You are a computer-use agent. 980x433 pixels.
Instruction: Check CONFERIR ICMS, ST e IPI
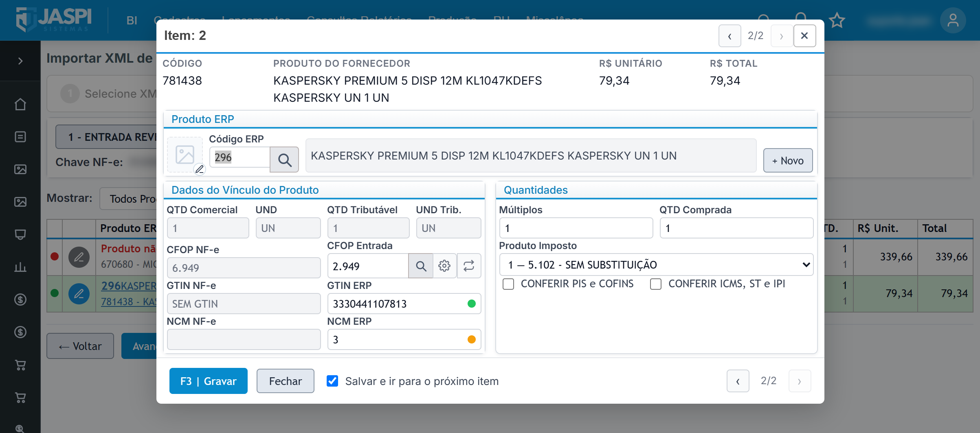[x=656, y=284]
